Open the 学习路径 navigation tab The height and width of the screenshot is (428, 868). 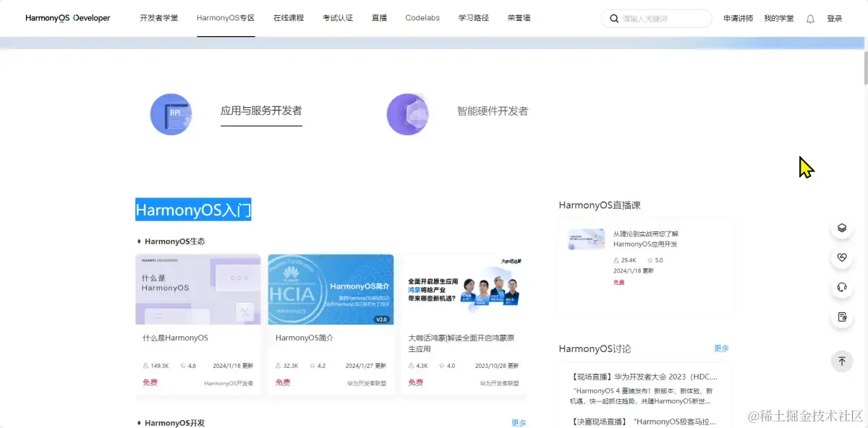474,18
